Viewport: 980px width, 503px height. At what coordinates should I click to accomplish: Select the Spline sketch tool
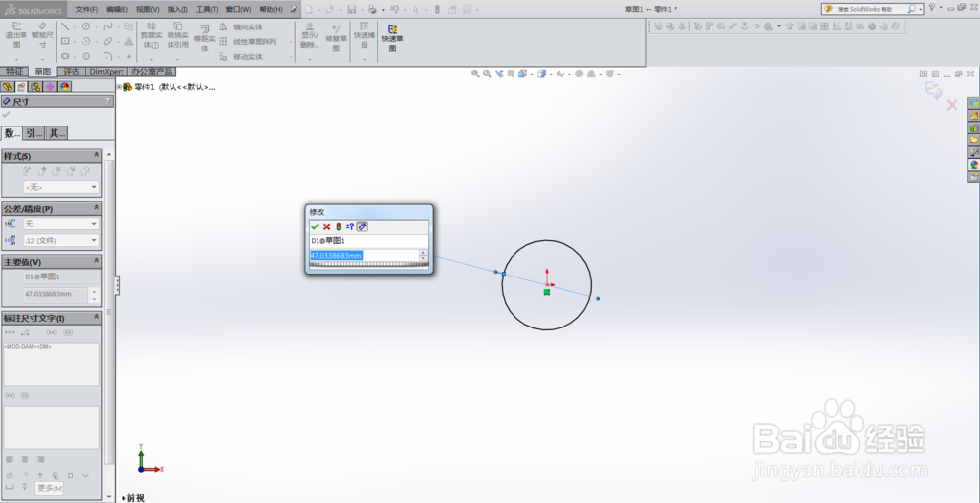click(x=108, y=26)
